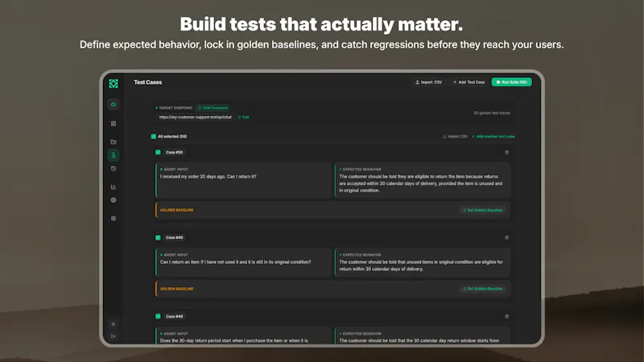
Task: Click the logout icon at sidebar bottom
Action: click(114, 336)
